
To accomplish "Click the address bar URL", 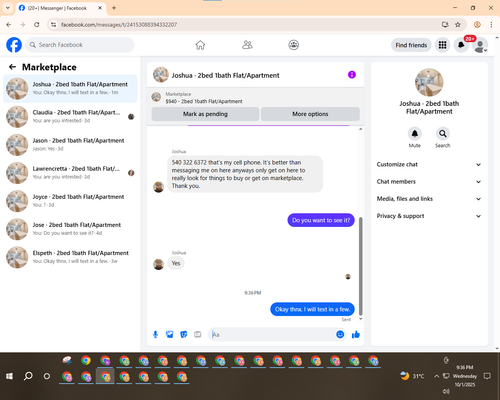I will 119,25.
